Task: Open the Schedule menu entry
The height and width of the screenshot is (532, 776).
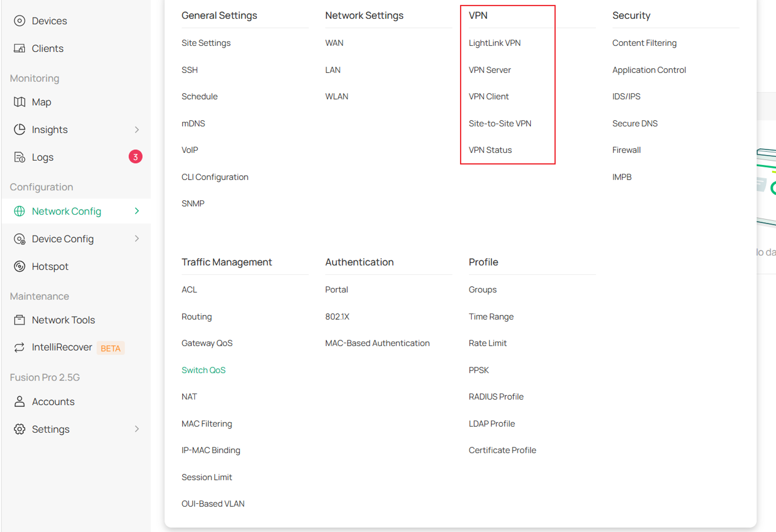Action: [199, 96]
